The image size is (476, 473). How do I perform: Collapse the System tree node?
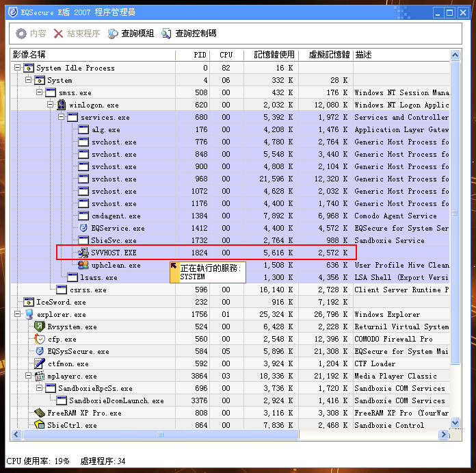[28, 80]
